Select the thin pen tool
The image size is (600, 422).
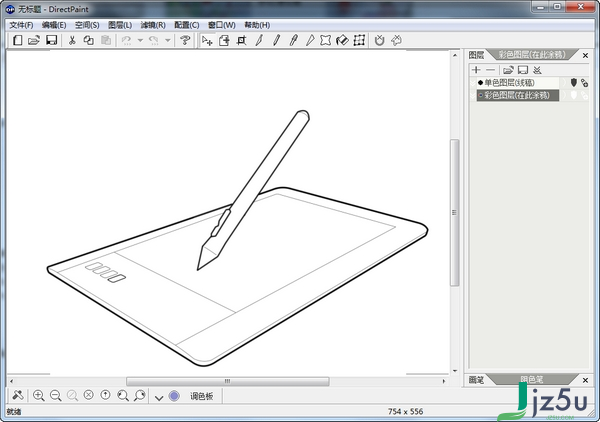[x=259, y=40]
